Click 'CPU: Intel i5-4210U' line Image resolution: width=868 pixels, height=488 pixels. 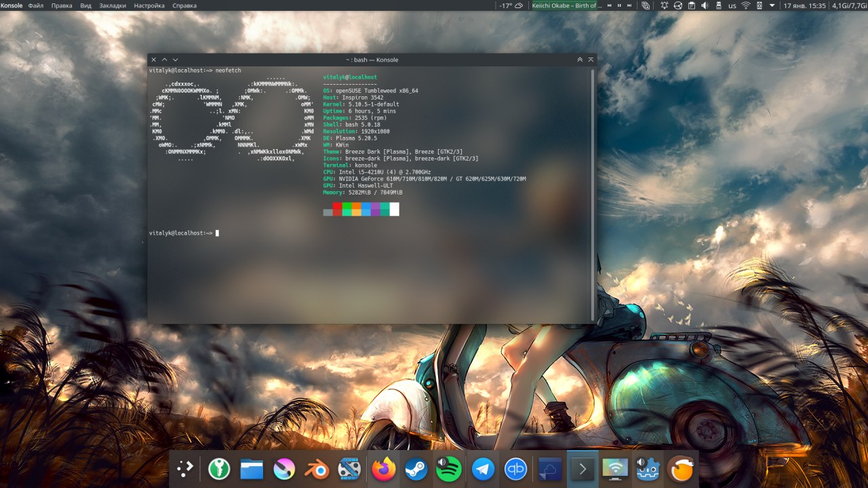tap(377, 172)
